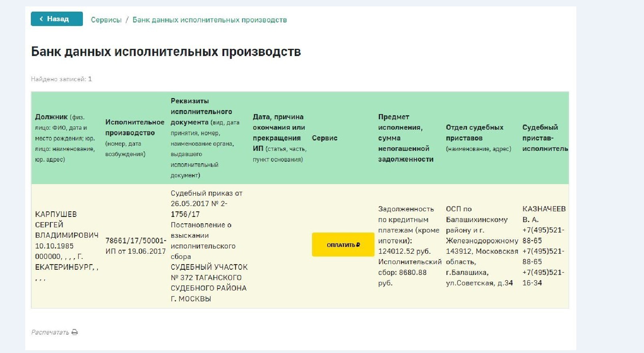This screenshot has height=353, width=644.
Task: Click the printer icon next to Распечатать
Action: click(x=75, y=332)
